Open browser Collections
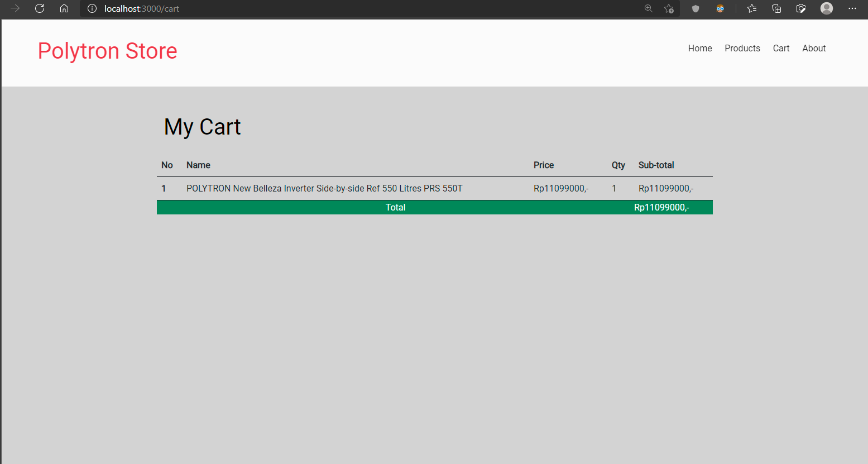This screenshot has height=464, width=868. tap(776, 8)
